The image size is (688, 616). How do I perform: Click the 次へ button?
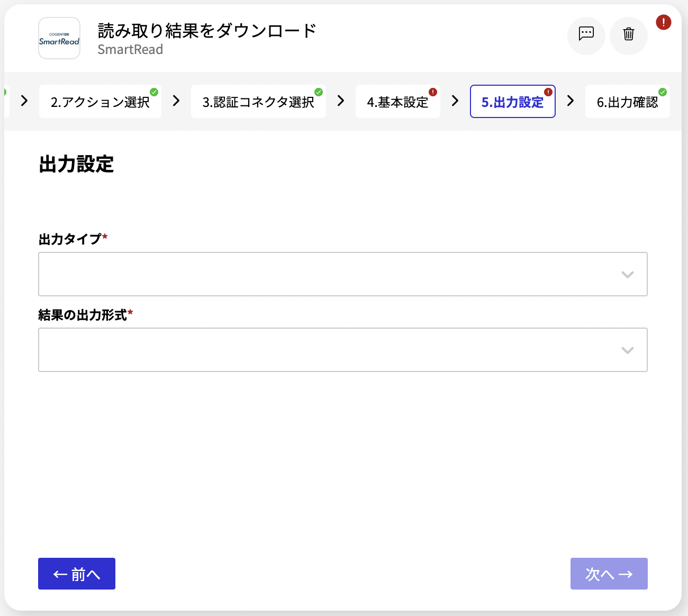[x=609, y=574]
